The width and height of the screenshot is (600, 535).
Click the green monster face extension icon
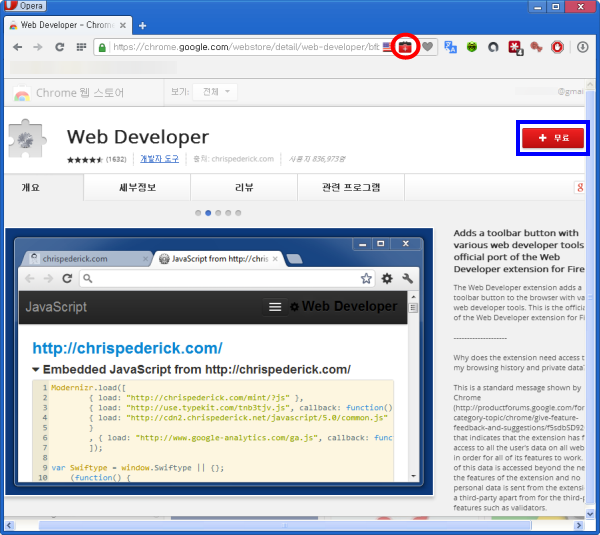472,47
